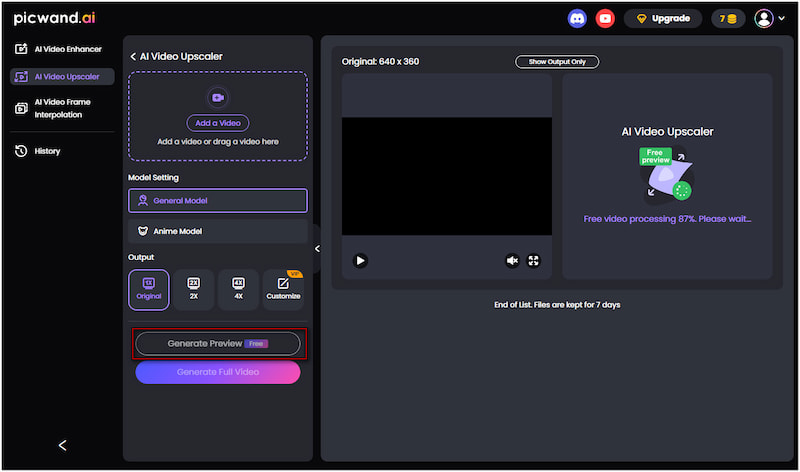Click 'Free video processing 87%' status text
The height and width of the screenshot is (472, 800).
667,219
